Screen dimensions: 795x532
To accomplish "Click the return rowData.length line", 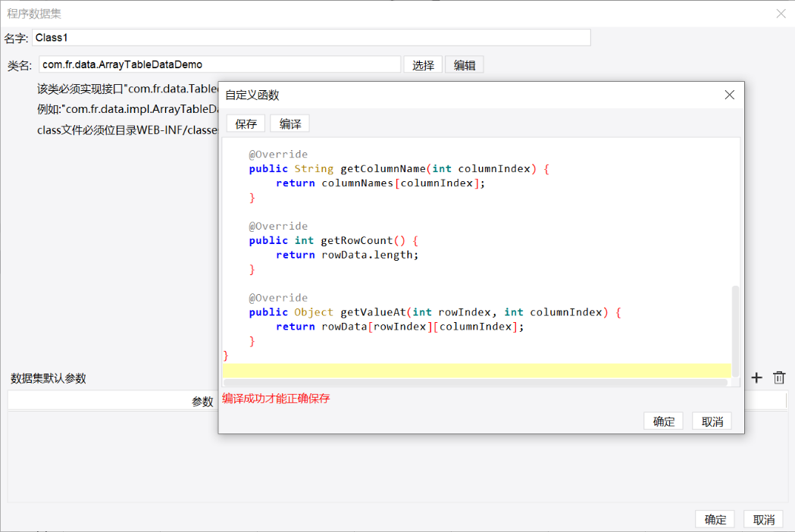I will 347,255.
